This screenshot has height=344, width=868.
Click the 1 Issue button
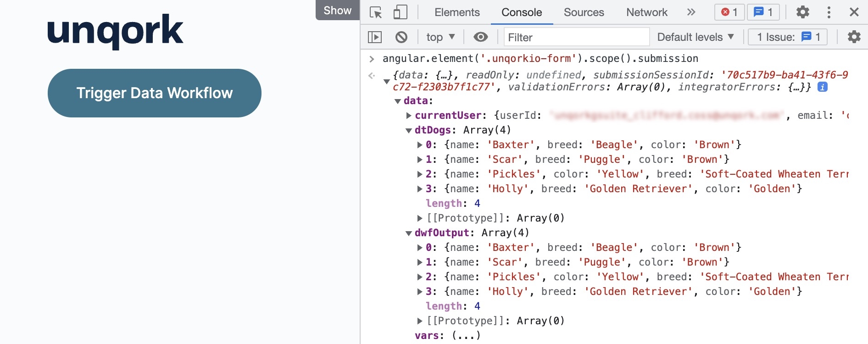coord(788,37)
